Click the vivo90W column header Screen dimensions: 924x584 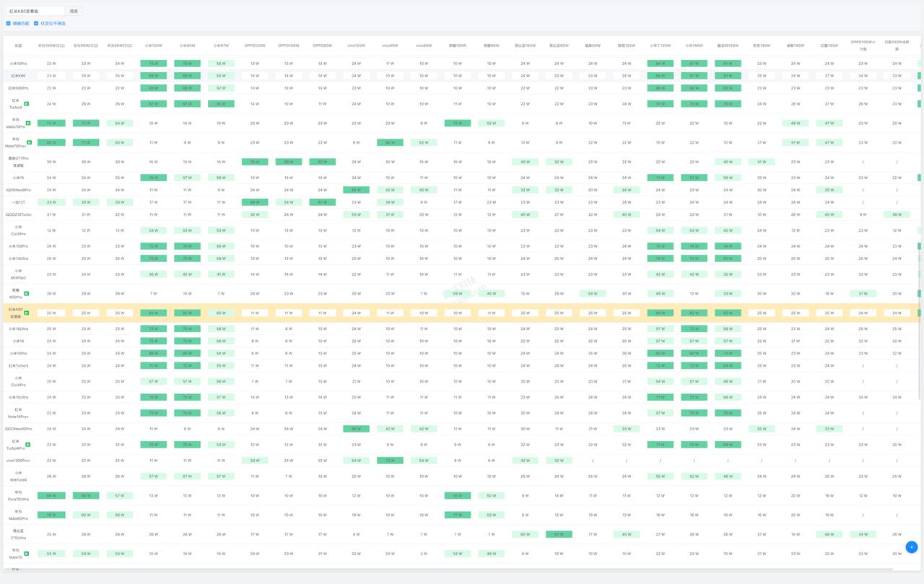pos(390,45)
